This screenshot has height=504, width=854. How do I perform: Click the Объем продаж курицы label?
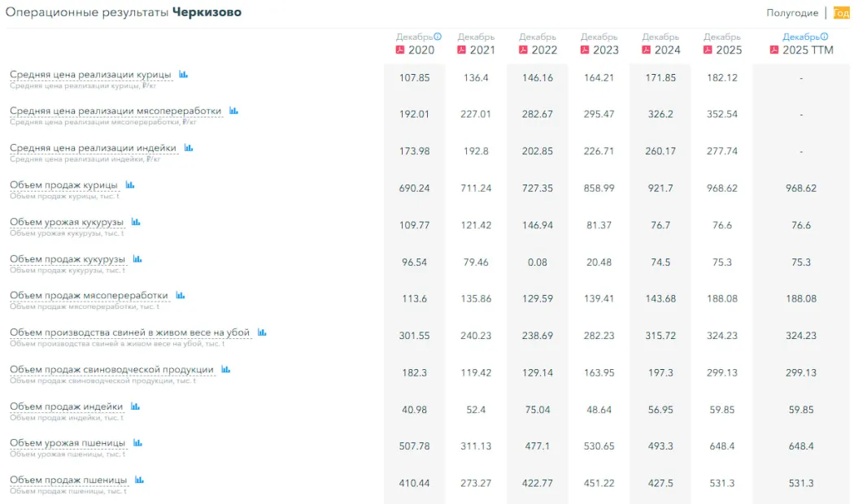click(63, 185)
